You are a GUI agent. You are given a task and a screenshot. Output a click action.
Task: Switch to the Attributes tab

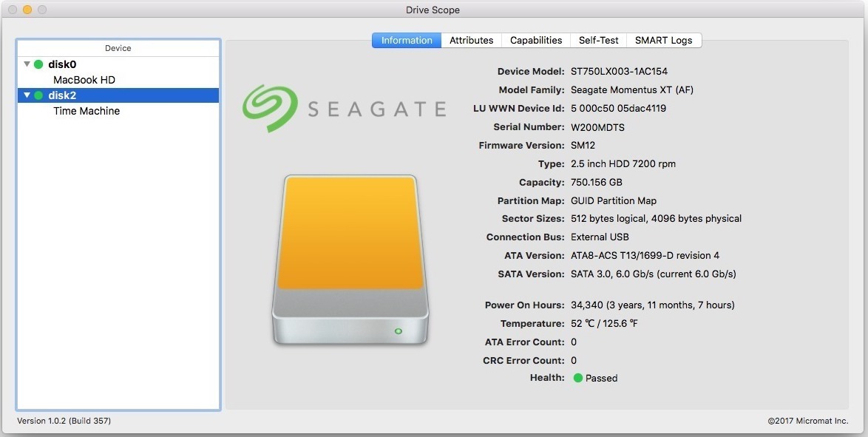[471, 41]
